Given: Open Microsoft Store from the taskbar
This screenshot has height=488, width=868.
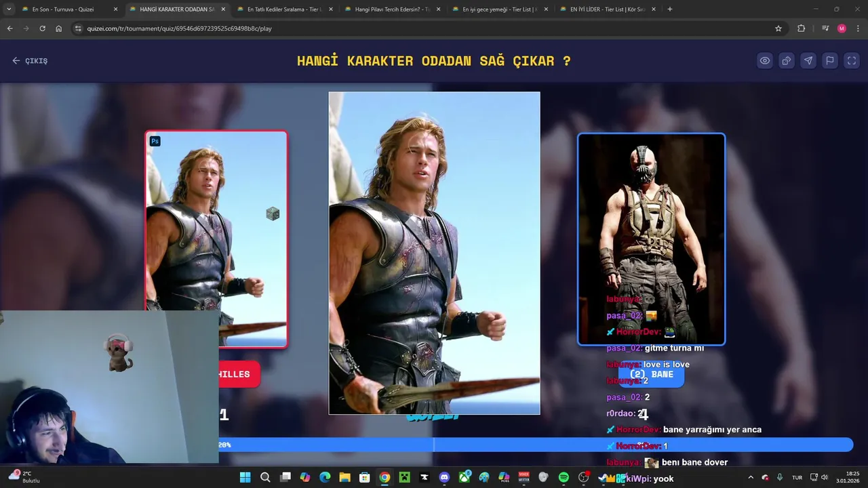Looking at the screenshot, I should (365, 477).
